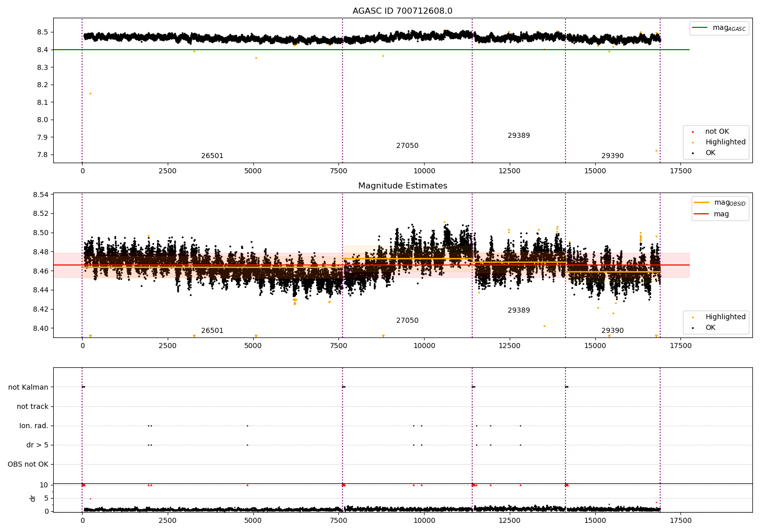760x532 pixels.
Task: Click x-axis tick 2500 in top plot
Action: (168, 171)
